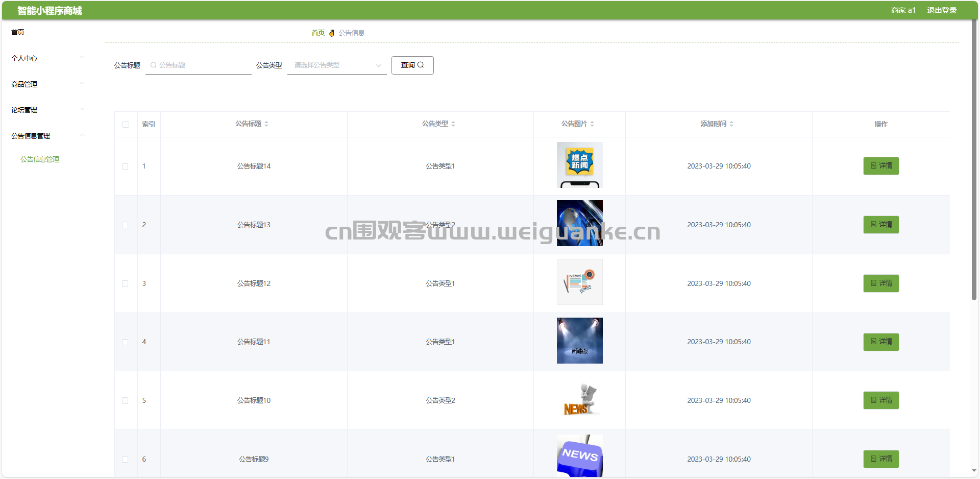Click the 添加时间 value for 公告标题12
Screen dimensions: 980x479
pos(719,283)
